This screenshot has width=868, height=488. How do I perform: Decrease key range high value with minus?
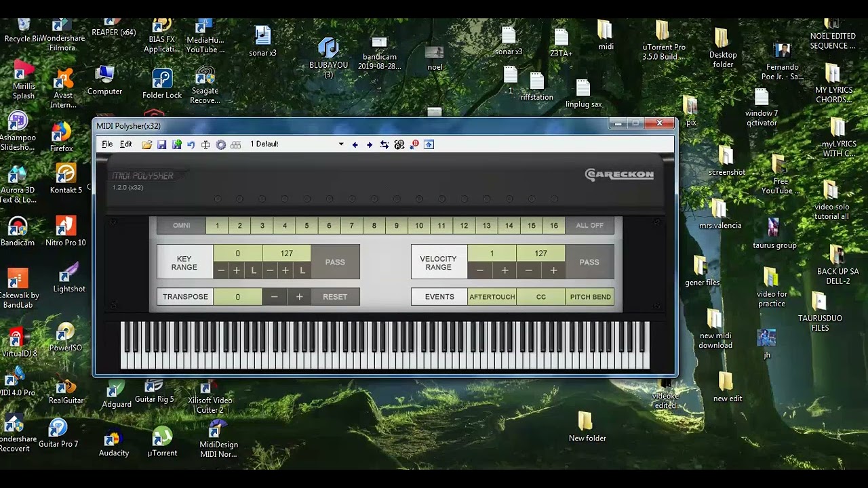click(x=270, y=270)
